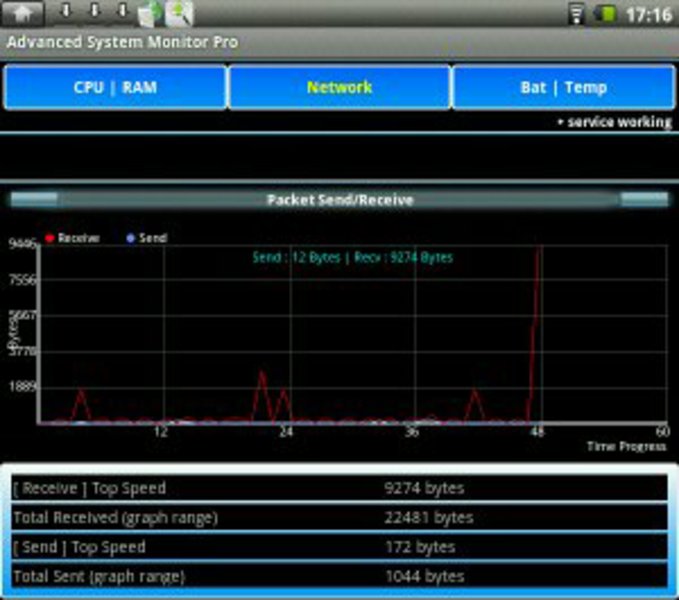Toggle the blue Send legend marker

[131, 239]
